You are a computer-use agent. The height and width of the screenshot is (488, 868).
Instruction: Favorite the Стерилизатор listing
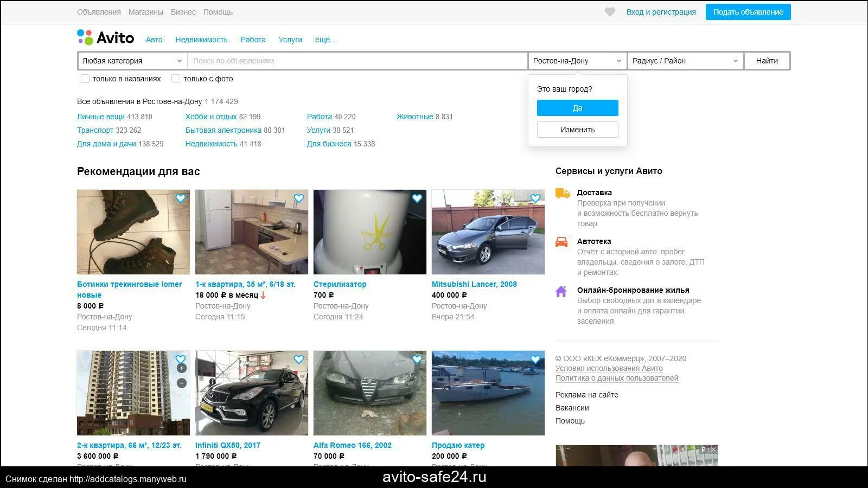coord(417,198)
